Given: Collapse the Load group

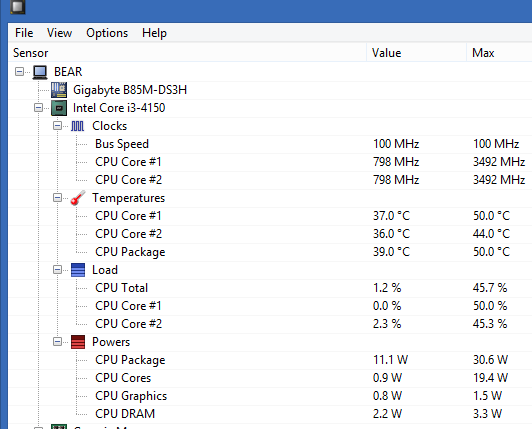Looking at the screenshot, I should [x=57, y=270].
